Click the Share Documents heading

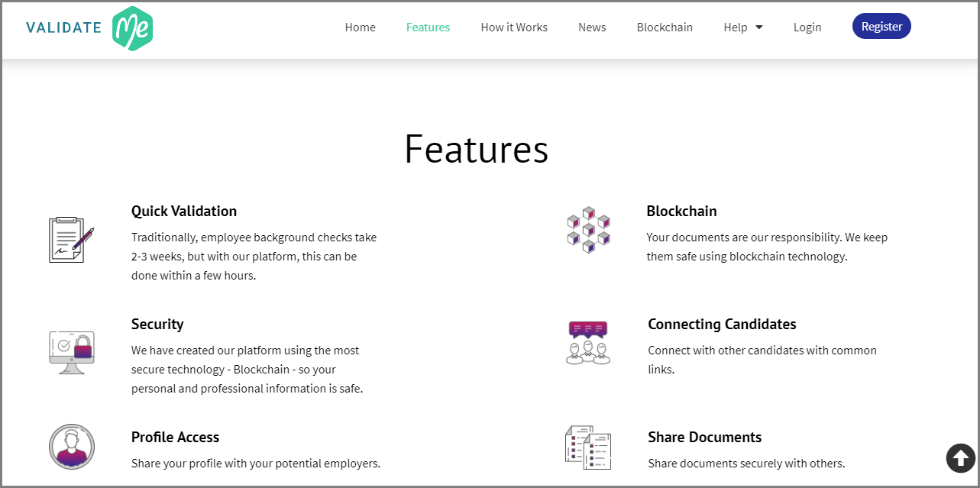coord(704,437)
